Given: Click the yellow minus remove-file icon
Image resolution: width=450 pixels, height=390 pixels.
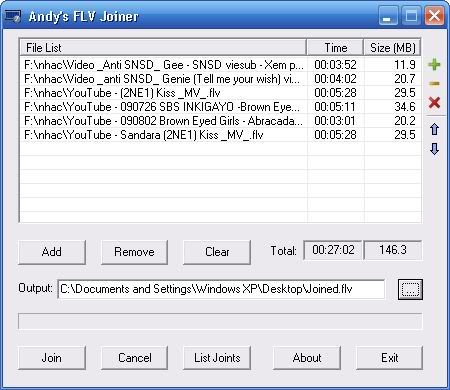Looking at the screenshot, I should 434,84.
